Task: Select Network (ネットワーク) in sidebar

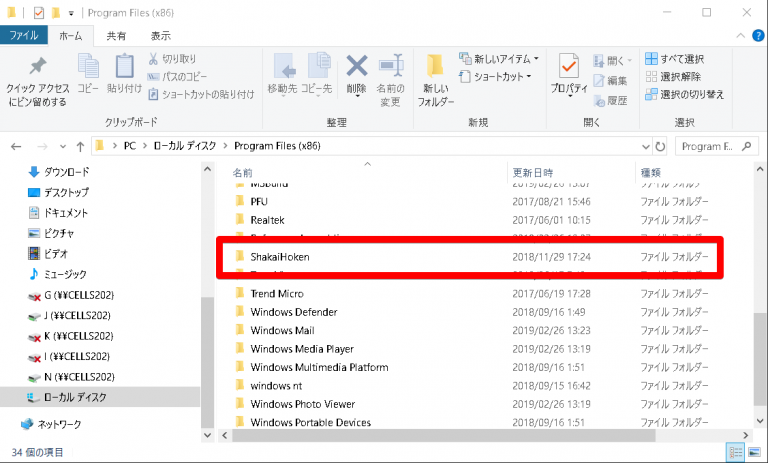Action: [51, 424]
